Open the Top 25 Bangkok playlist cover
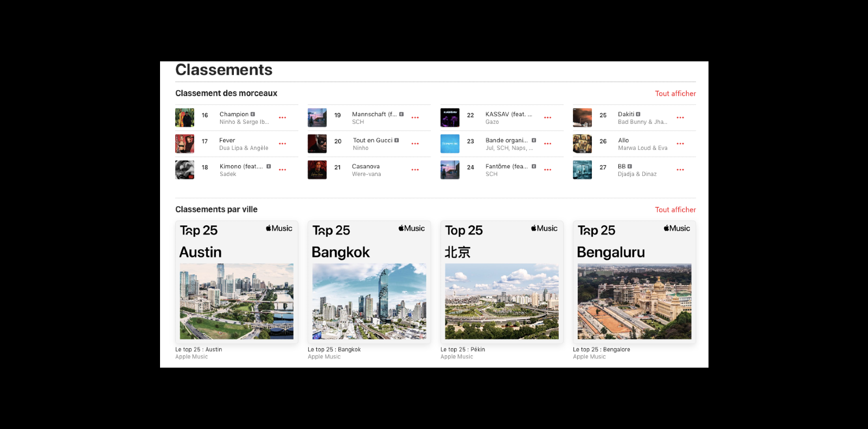 [369, 282]
